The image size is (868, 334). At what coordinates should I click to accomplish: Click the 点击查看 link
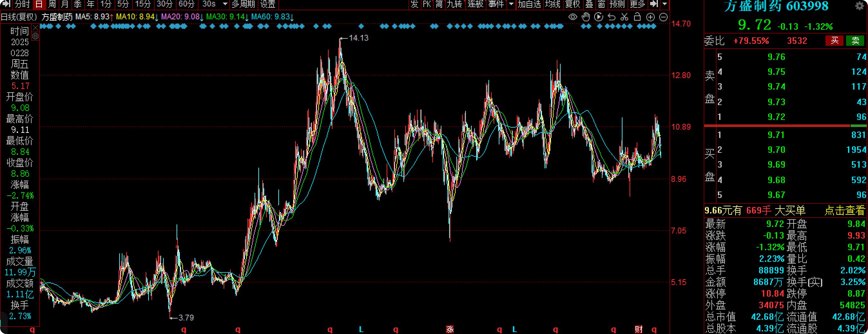(844, 211)
